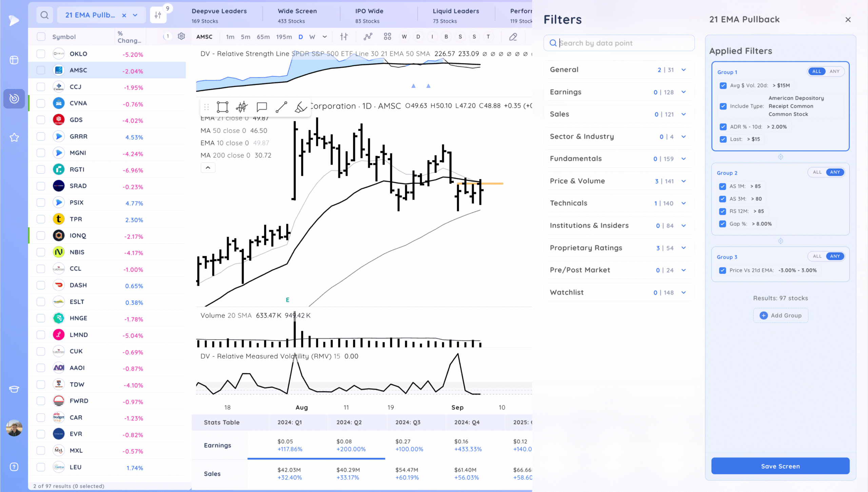868x492 pixels.
Task: Click the search magnifier icon in top bar
Action: click(44, 15)
